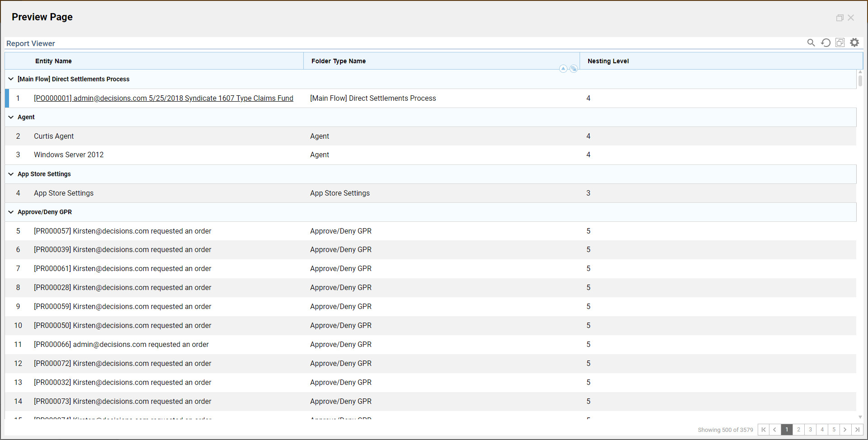The height and width of the screenshot is (440, 868).
Task: Click scrollbar down arrow
Action: coord(860,417)
